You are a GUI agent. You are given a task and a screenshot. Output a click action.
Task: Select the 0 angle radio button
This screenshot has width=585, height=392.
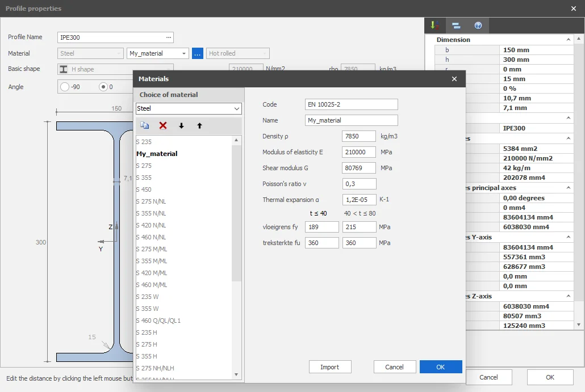click(x=103, y=87)
